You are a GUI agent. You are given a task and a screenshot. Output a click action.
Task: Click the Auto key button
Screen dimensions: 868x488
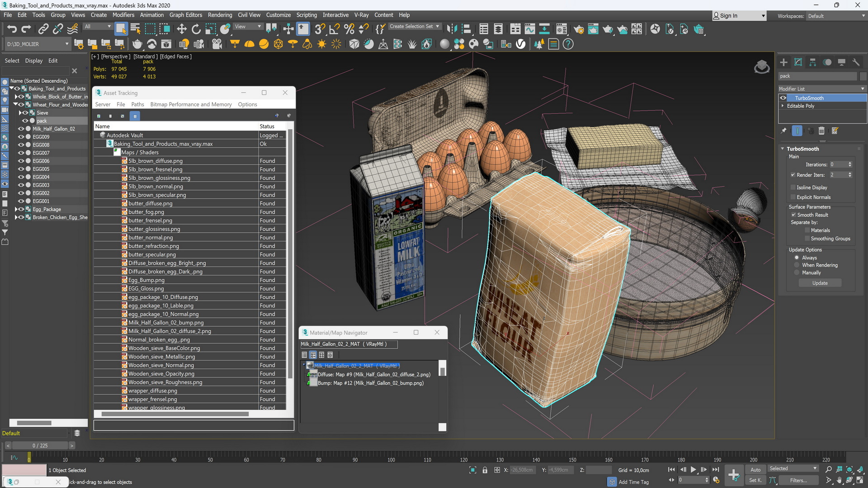pos(755,470)
